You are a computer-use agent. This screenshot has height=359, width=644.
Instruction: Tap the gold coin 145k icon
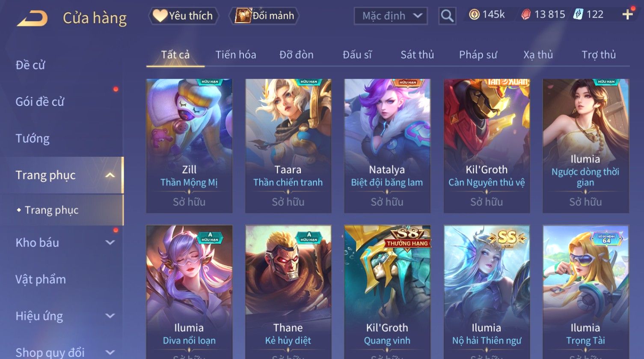pos(474,15)
